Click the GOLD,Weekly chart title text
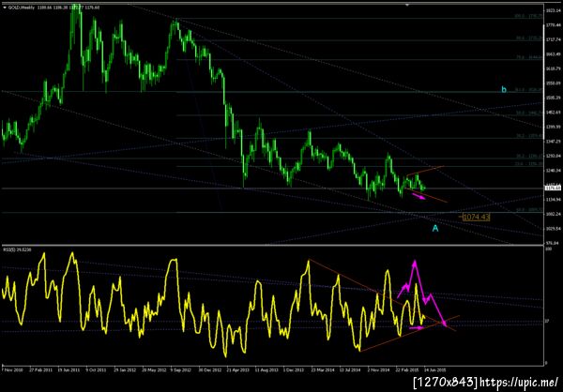Image resolution: width=563 pixels, height=392 pixels. [22, 8]
